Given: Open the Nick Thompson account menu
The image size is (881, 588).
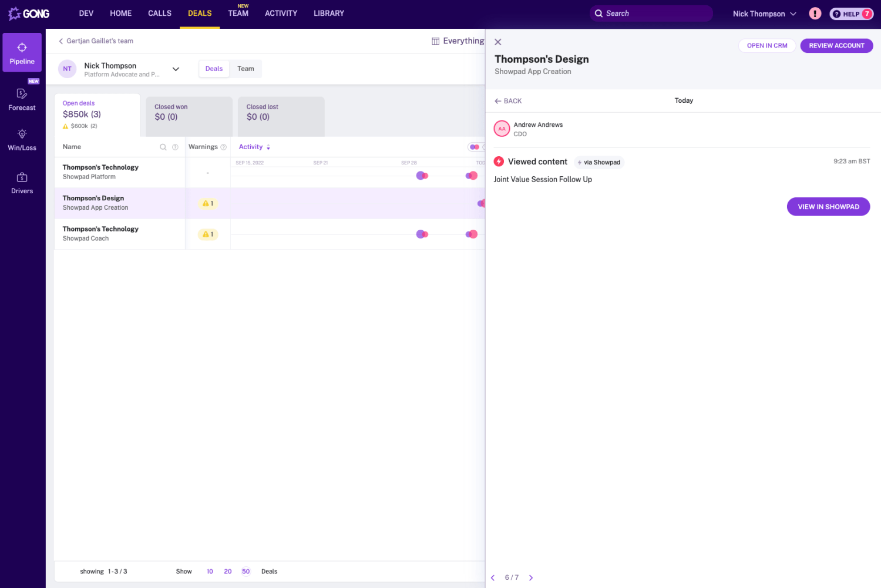Looking at the screenshot, I should tap(764, 14).
